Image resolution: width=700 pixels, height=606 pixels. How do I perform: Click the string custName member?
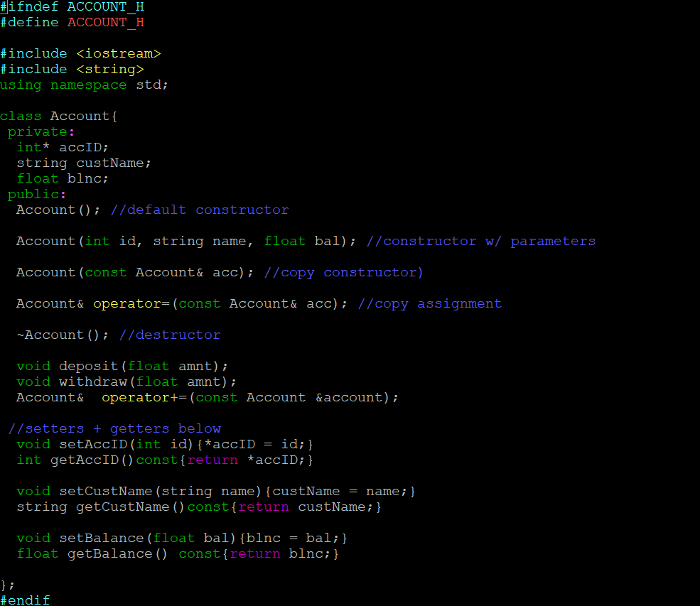[71, 163]
